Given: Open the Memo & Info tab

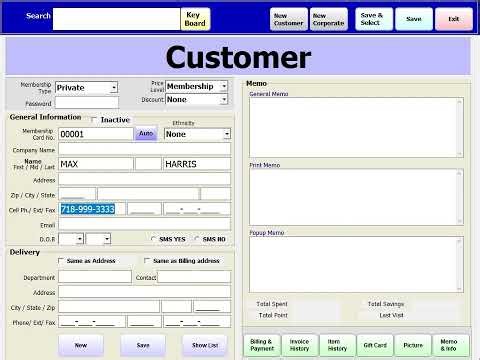Looking at the screenshot, I should (450, 345).
